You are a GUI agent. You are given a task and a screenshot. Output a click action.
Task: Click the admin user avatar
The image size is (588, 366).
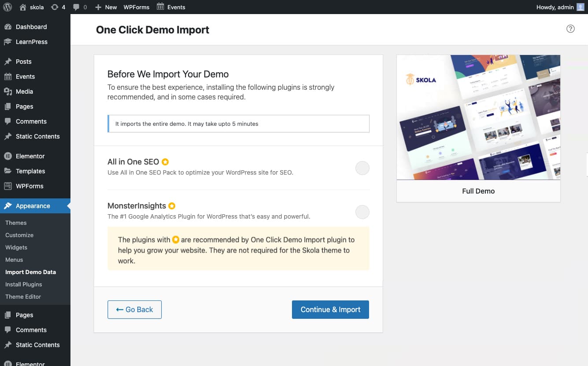pyautogui.click(x=581, y=7)
